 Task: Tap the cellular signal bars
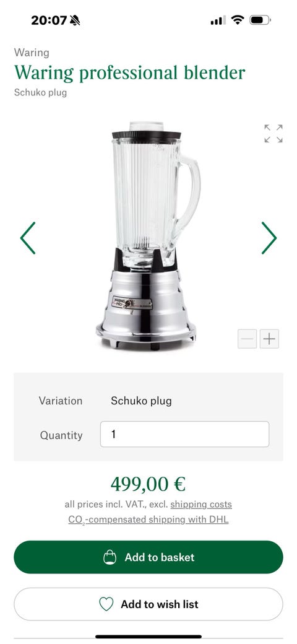tap(218, 20)
